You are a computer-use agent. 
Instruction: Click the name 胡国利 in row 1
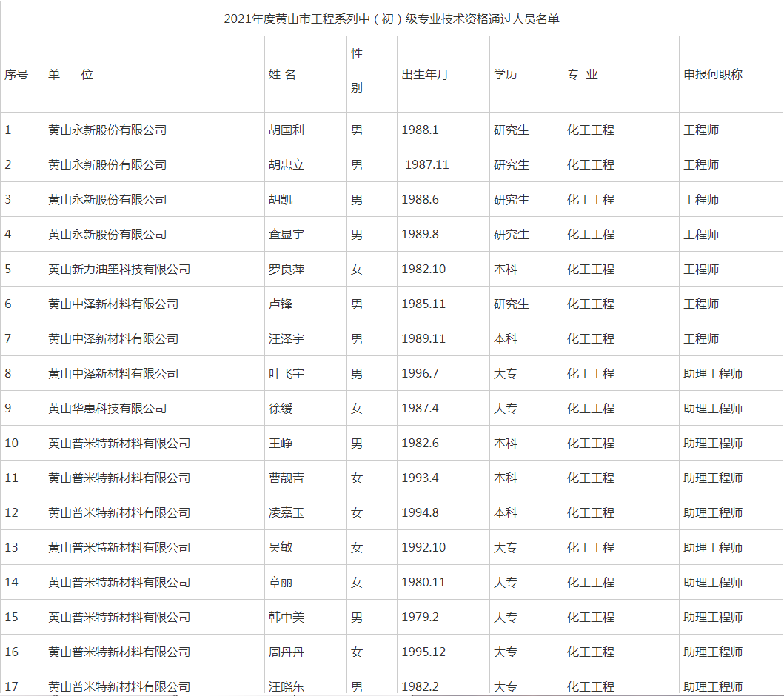287,130
